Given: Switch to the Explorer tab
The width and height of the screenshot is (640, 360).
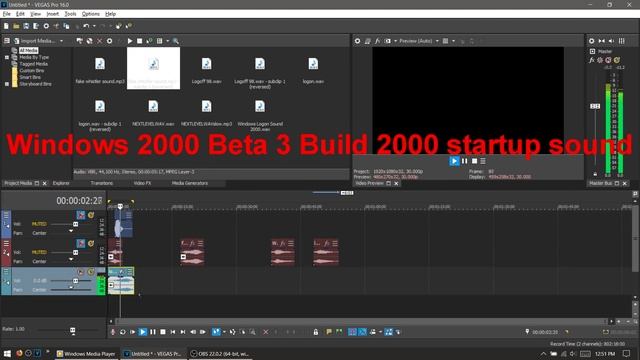Looking at the screenshot, I should pos(61,183).
